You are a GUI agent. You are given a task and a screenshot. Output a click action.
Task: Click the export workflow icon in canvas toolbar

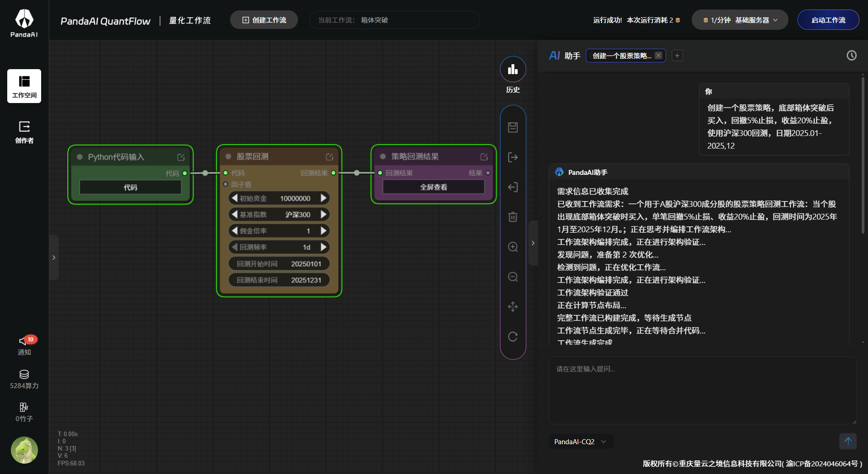(x=513, y=157)
